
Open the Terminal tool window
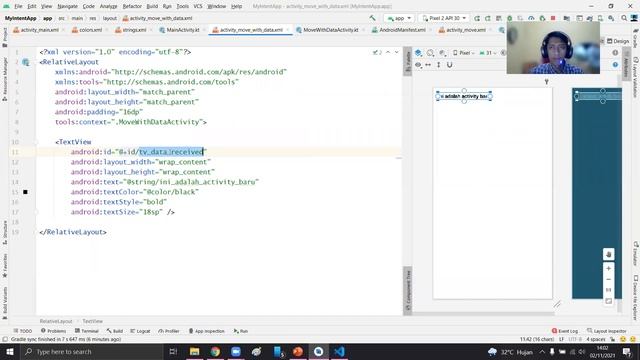point(87,331)
